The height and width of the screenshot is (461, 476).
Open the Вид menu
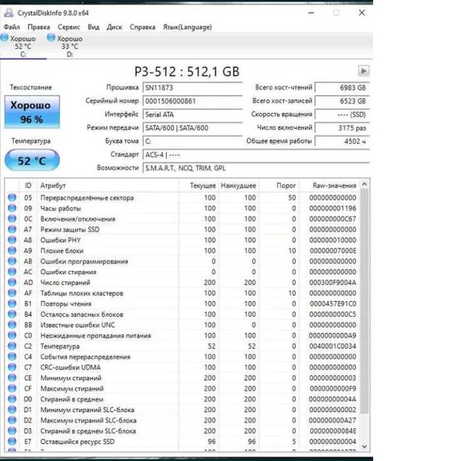[94, 27]
